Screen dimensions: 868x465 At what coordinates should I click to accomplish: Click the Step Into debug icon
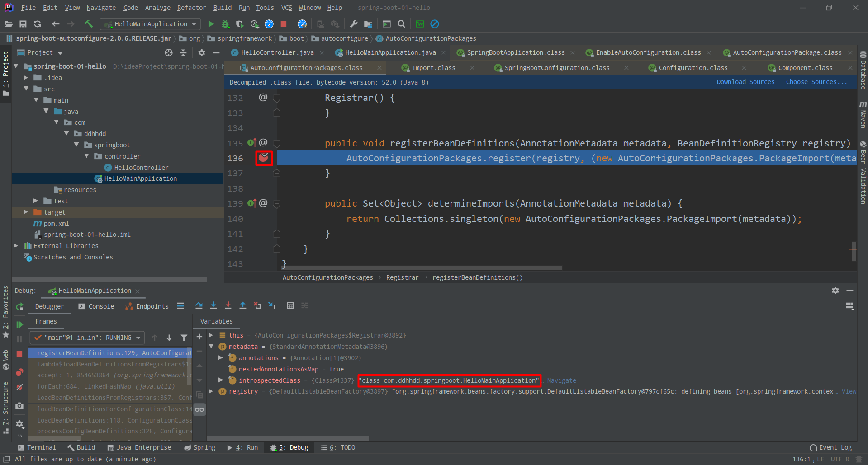213,306
